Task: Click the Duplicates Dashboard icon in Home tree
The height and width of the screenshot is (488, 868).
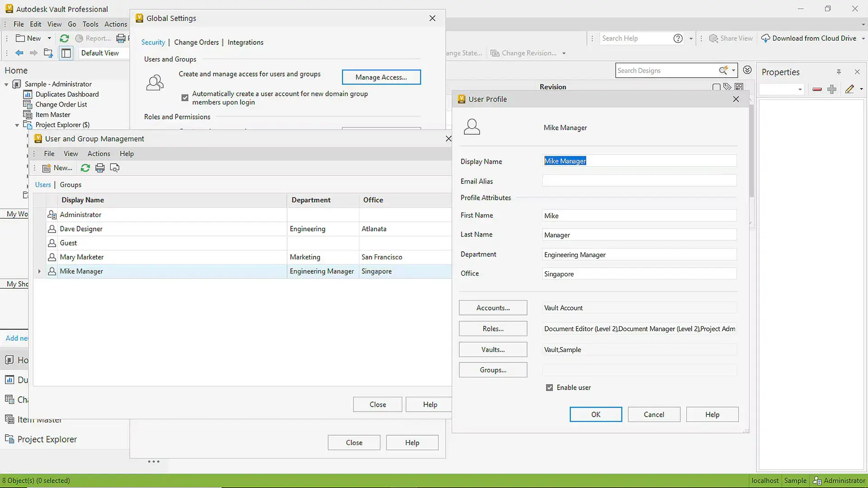Action: click(28, 94)
